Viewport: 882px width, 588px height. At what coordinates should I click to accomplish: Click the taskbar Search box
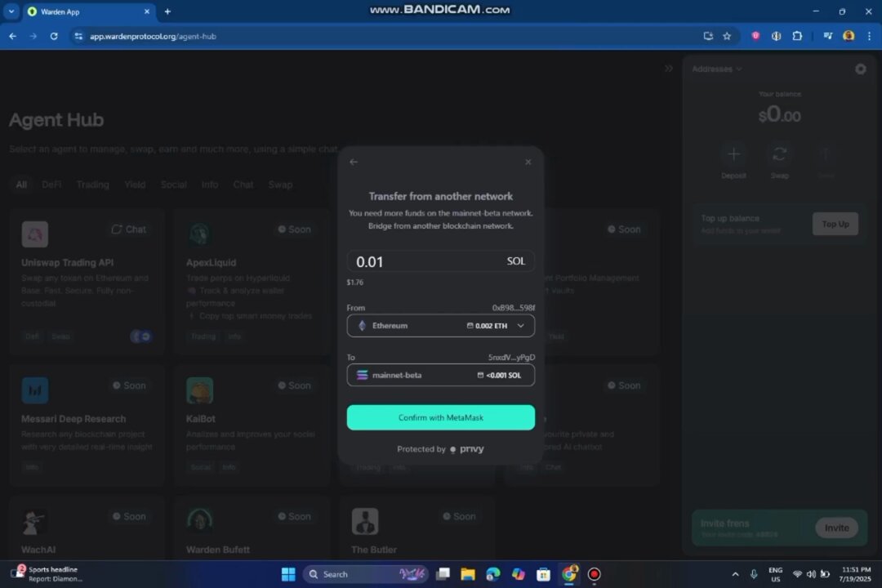(366, 574)
